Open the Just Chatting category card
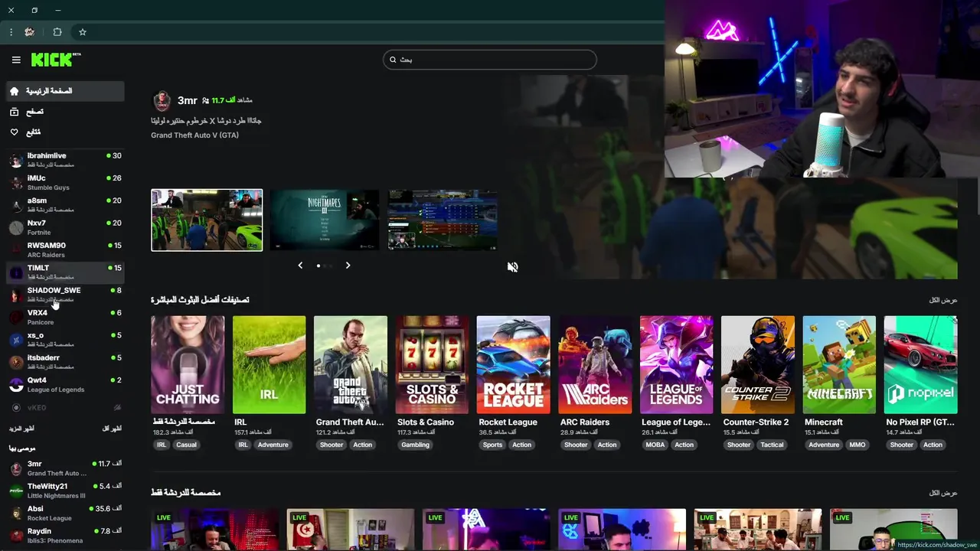 click(188, 365)
